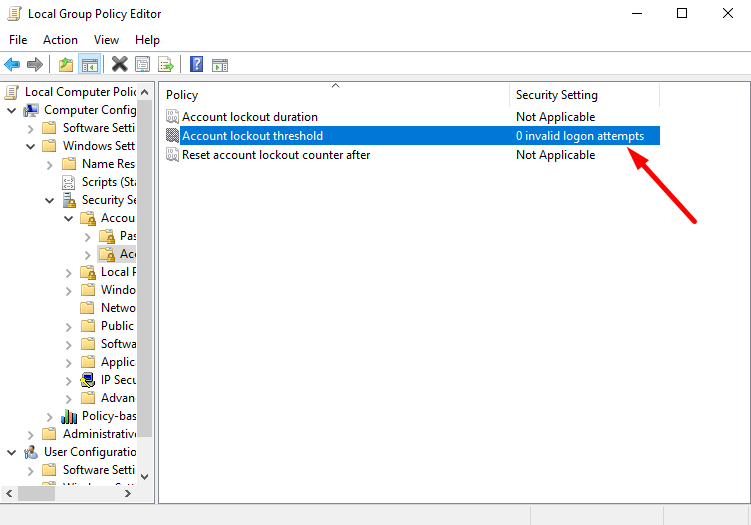Click the User Configuration person icon
Screen dimensions: 751x525
[31, 452]
